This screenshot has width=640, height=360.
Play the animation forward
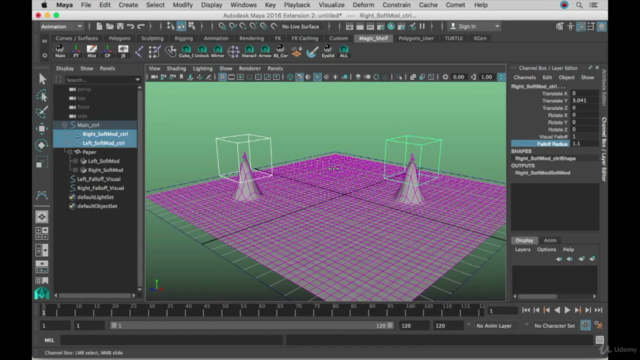click(567, 310)
